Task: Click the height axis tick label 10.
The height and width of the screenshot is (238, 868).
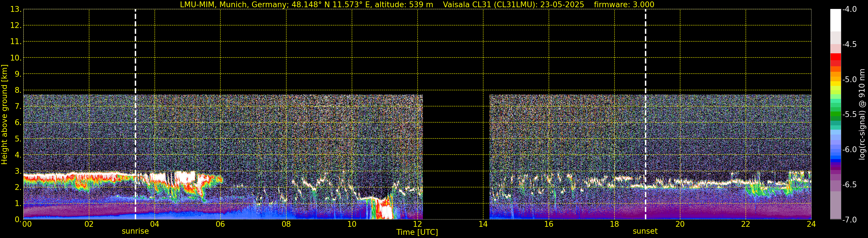Action: (x=16, y=58)
